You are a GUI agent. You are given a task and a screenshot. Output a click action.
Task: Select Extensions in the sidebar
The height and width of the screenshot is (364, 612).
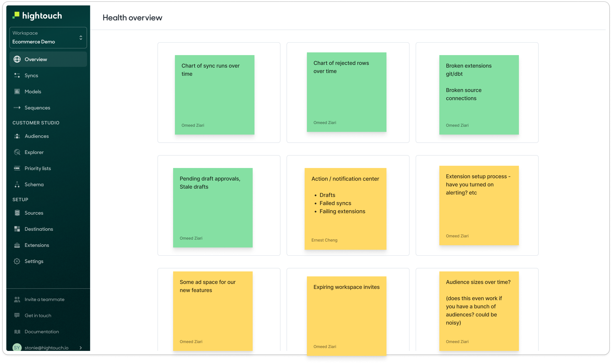click(37, 245)
